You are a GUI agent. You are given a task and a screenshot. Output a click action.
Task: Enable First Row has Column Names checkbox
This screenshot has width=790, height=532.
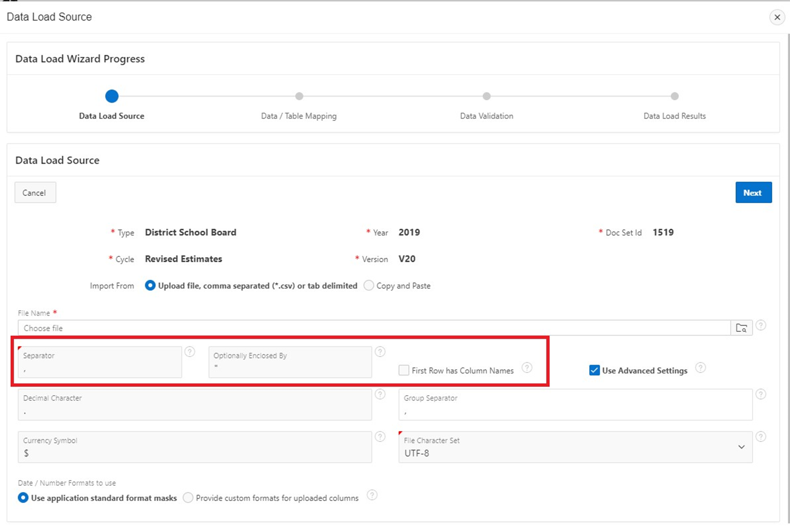click(404, 370)
